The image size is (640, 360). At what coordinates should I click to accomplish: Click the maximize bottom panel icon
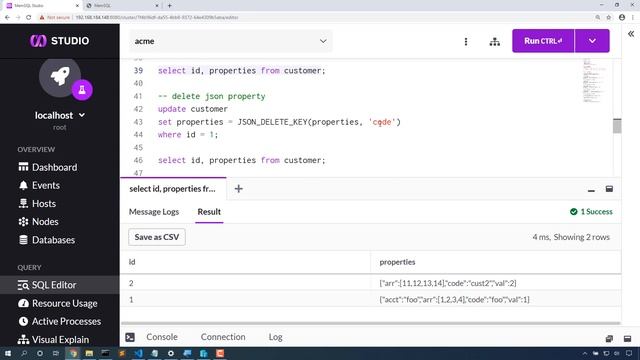627,338
